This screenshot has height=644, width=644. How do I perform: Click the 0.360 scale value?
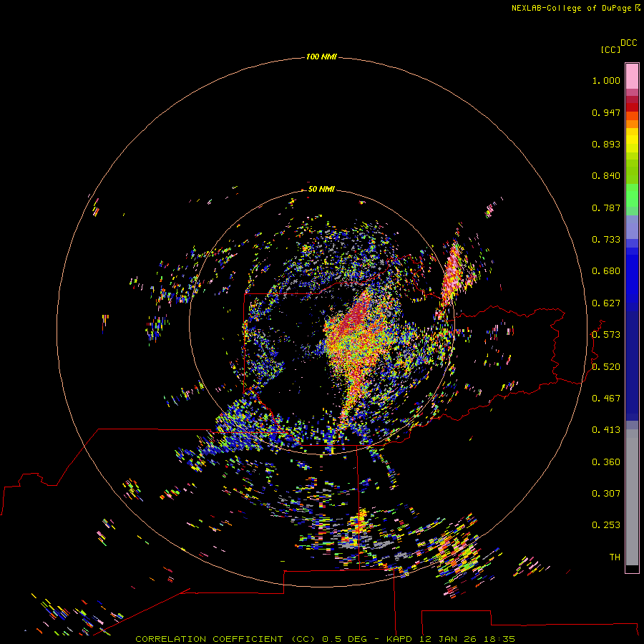point(606,462)
